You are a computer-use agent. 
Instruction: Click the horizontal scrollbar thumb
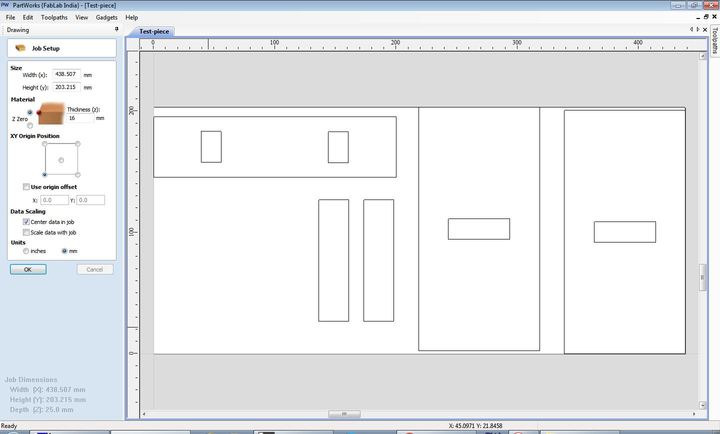point(344,414)
